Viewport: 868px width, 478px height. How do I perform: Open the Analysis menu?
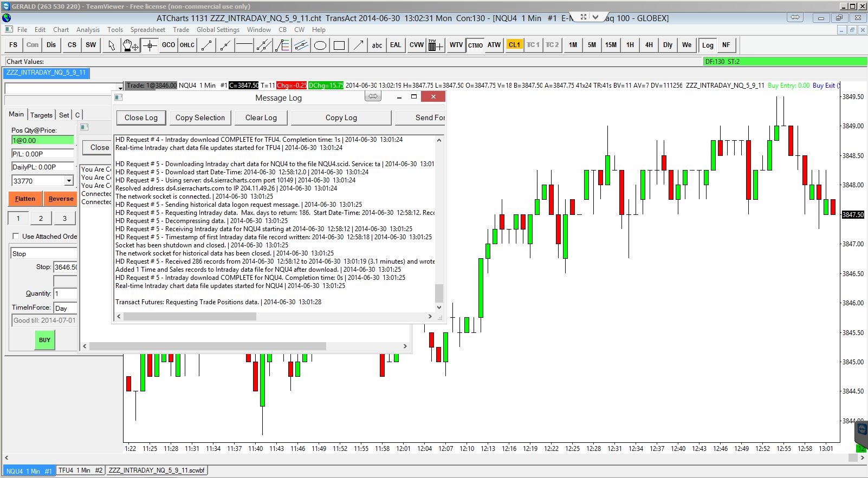pos(88,30)
